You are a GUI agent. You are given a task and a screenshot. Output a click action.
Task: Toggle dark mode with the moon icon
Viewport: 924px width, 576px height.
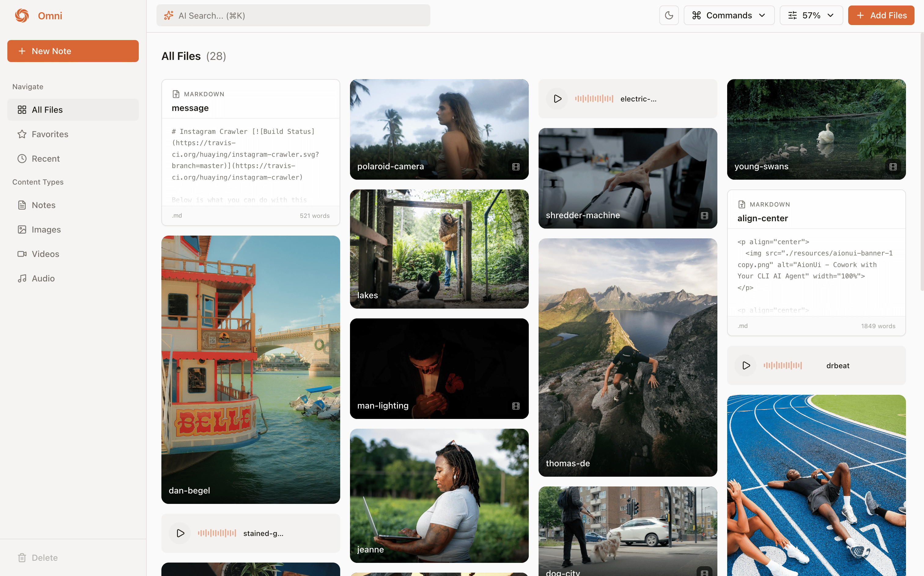point(669,15)
